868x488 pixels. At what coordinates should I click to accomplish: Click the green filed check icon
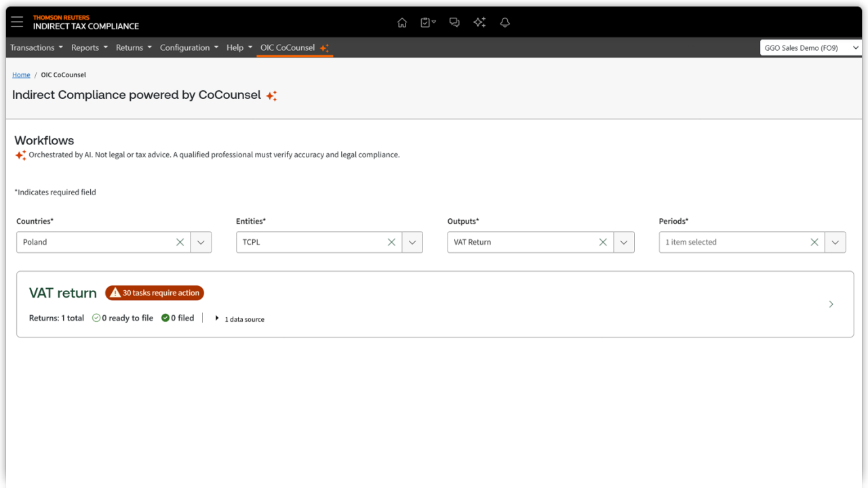165,318
